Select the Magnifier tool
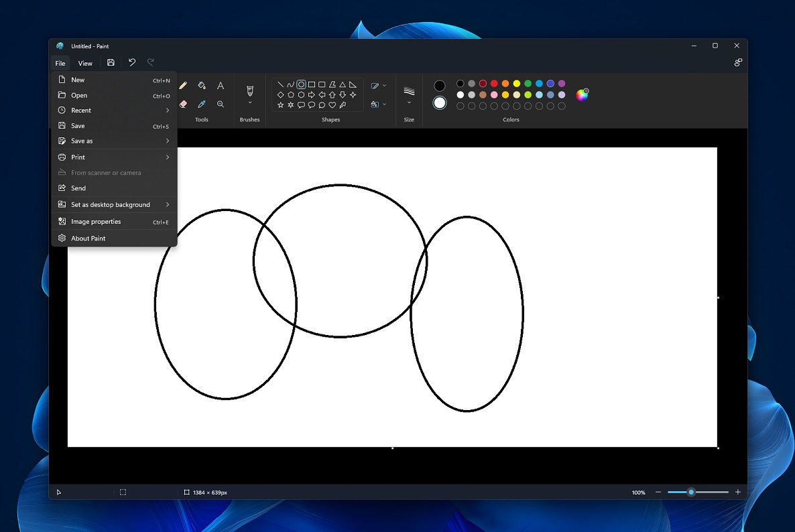Screen dimensions: 795x532 (220, 103)
